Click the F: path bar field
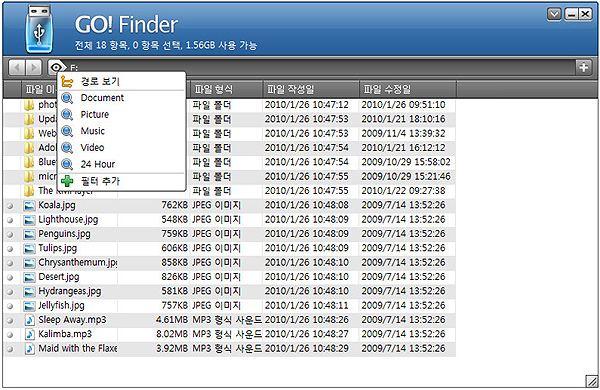 [321, 68]
